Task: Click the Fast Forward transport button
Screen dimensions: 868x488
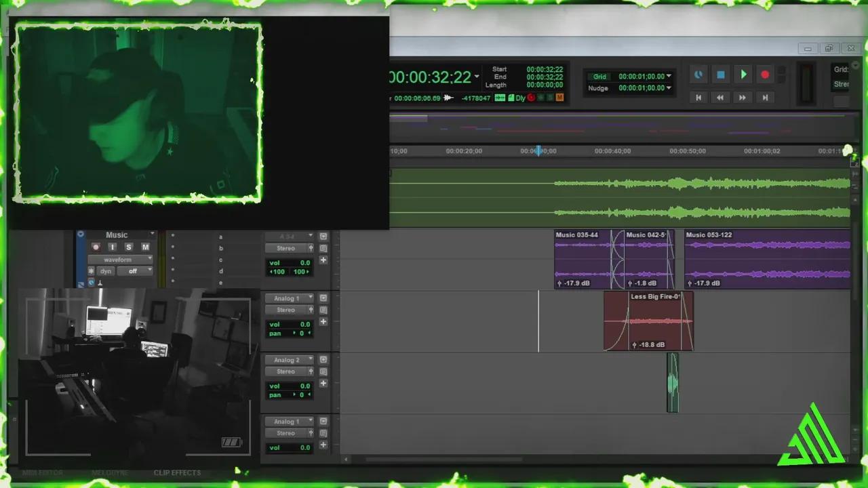Action: click(743, 98)
